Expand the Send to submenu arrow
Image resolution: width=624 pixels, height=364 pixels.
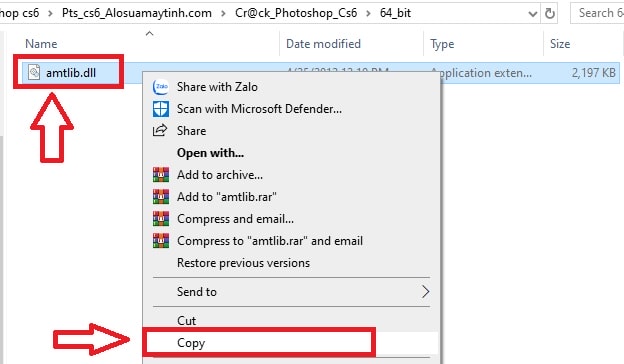point(425,292)
